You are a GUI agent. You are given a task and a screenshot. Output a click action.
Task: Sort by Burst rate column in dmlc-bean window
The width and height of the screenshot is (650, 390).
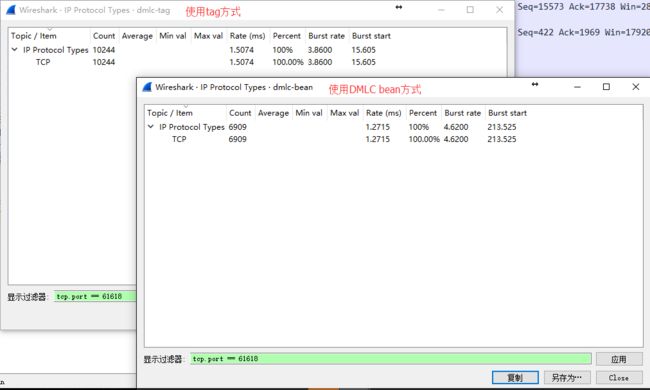click(x=463, y=113)
